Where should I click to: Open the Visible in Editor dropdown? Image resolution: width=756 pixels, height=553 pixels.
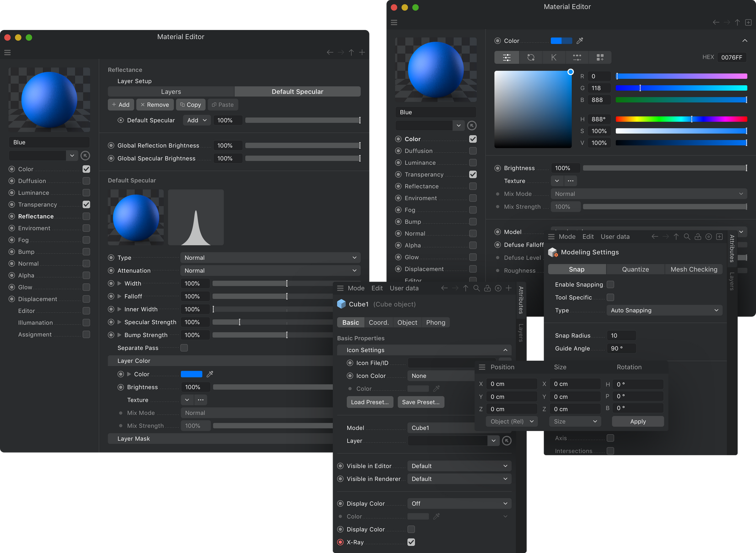[x=459, y=465]
